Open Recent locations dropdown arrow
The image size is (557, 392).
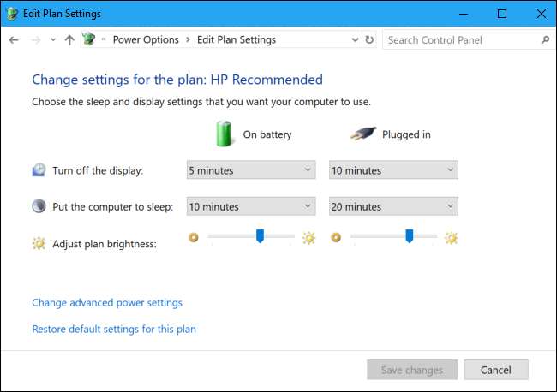tap(52, 40)
